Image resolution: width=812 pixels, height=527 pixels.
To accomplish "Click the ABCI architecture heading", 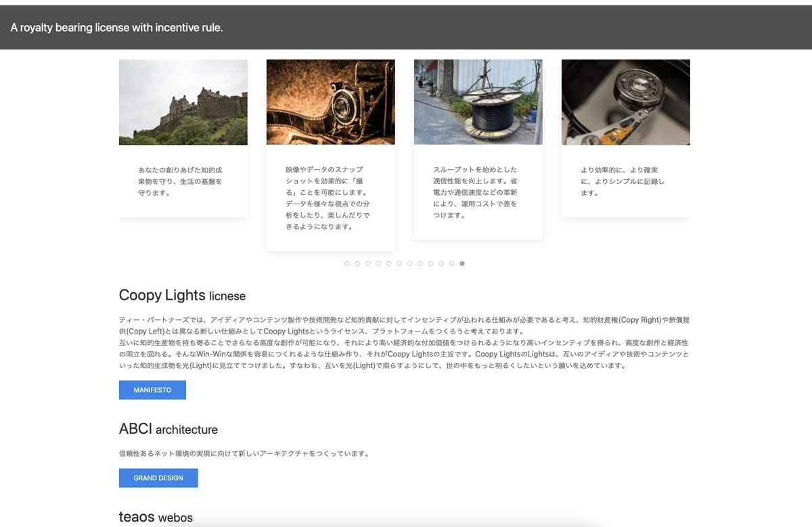I will coord(168,430).
